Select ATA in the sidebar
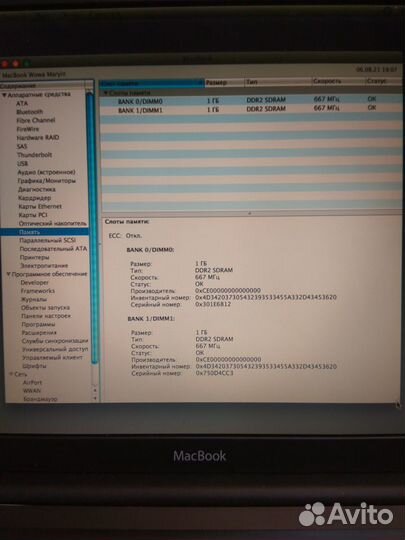The height and width of the screenshot is (540, 405). pos(22,103)
